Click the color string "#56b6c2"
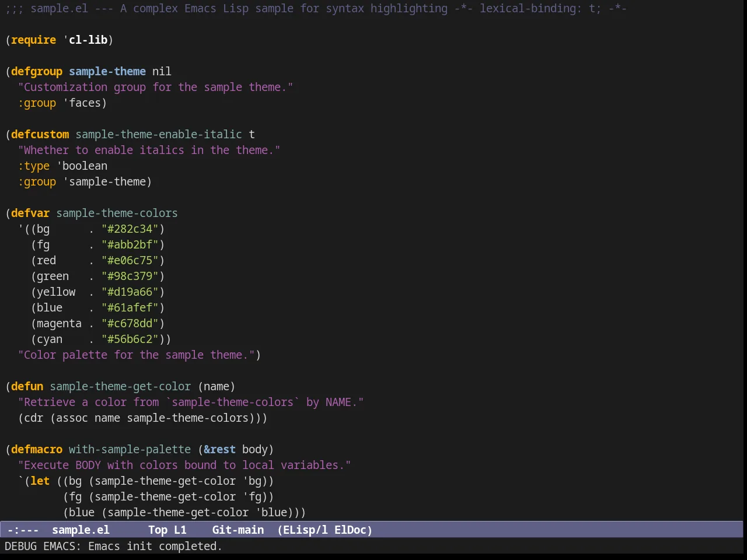The height and width of the screenshot is (560, 747). coord(130,339)
